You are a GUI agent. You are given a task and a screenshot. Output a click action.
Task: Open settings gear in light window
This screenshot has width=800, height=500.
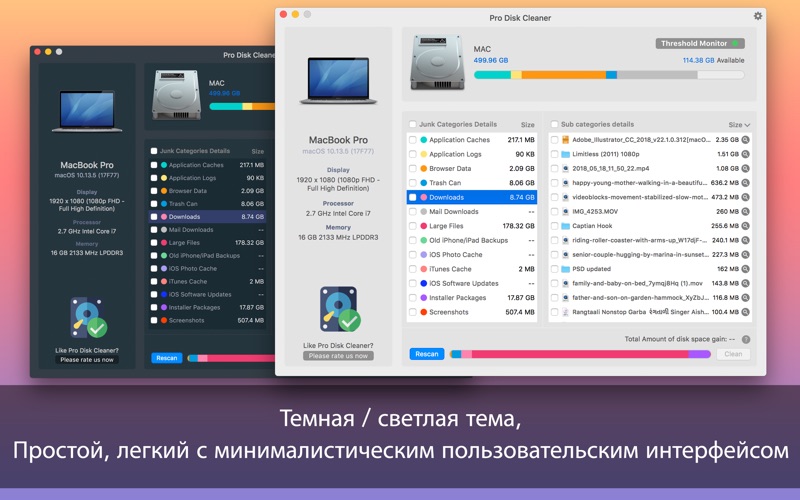(758, 16)
